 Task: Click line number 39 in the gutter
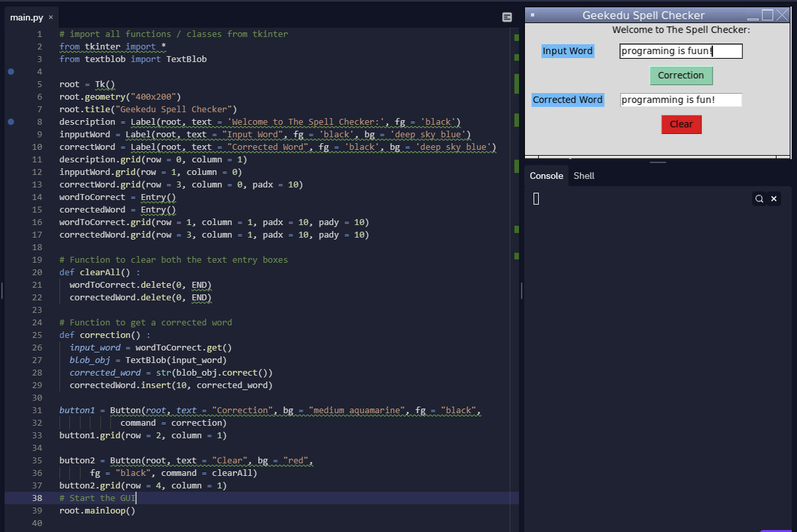click(x=37, y=510)
